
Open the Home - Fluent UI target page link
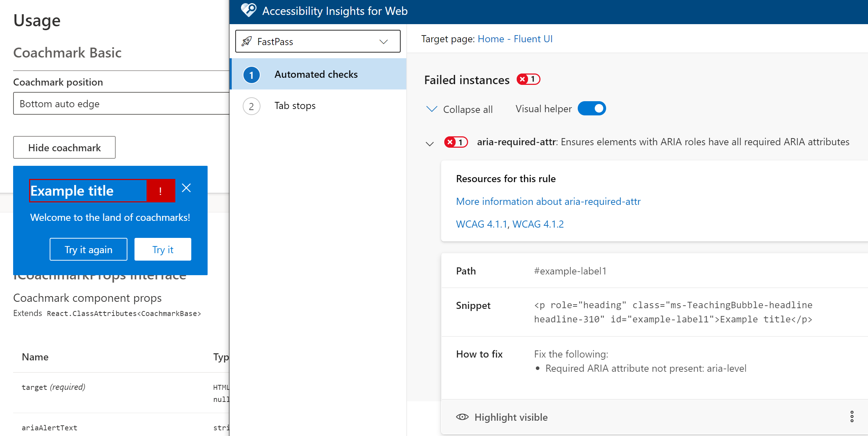click(515, 39)
